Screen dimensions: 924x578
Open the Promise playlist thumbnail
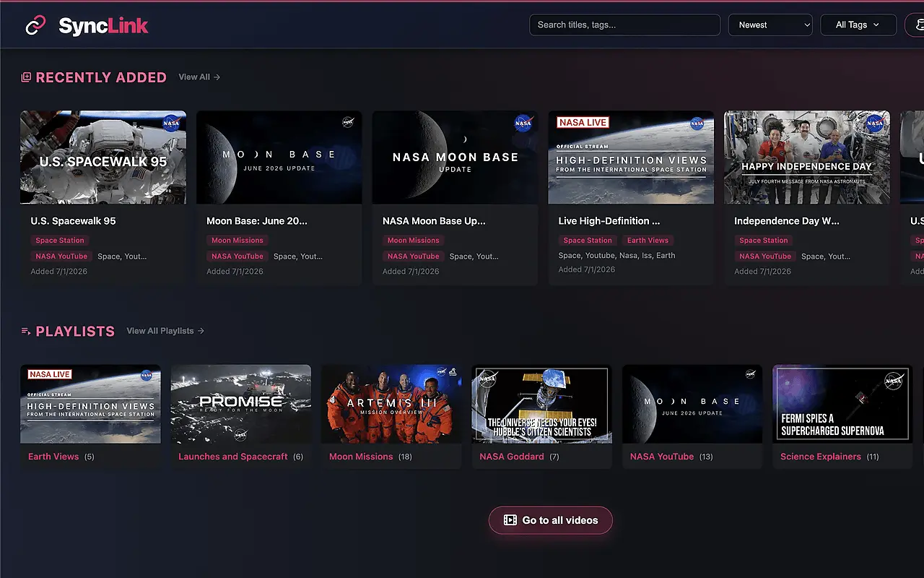241,404
